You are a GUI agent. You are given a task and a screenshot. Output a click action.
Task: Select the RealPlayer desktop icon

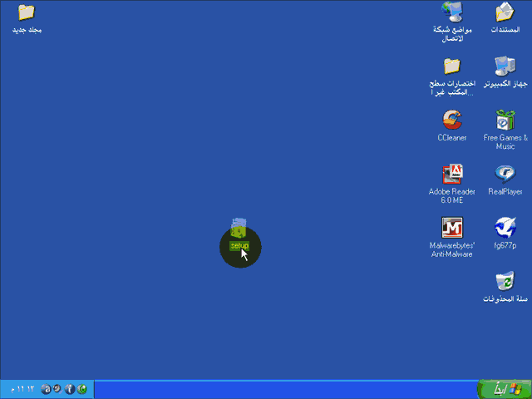point(505,175)
